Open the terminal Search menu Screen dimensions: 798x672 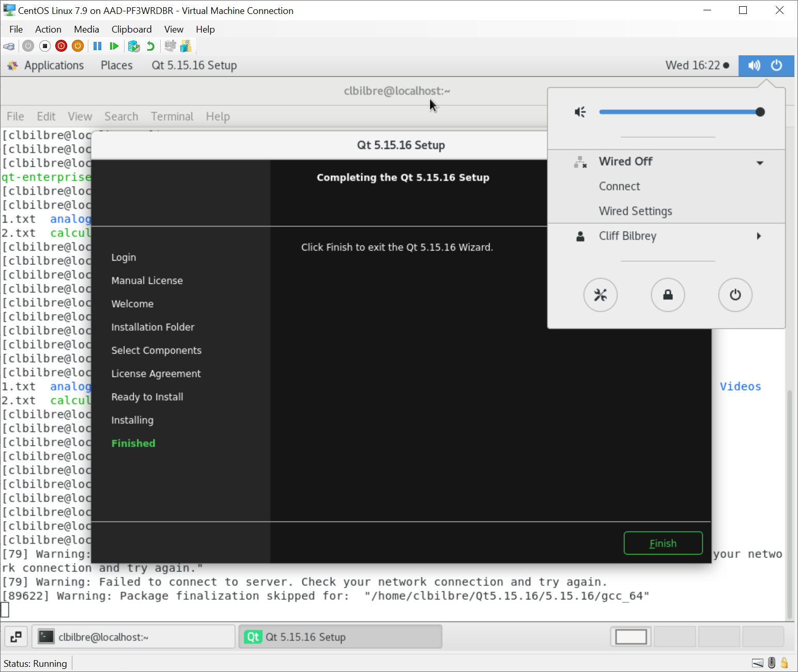pyautogui.click(x=121, y=116)
